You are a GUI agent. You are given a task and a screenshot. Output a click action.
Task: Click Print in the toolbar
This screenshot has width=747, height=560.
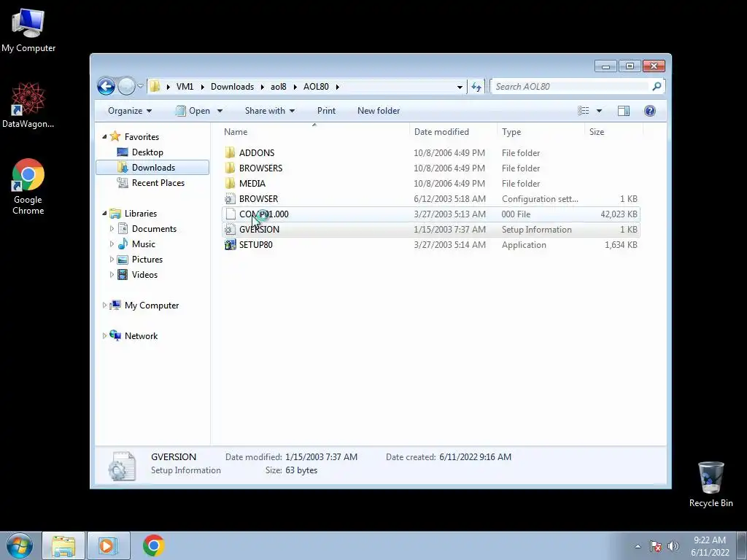[326, 111]
